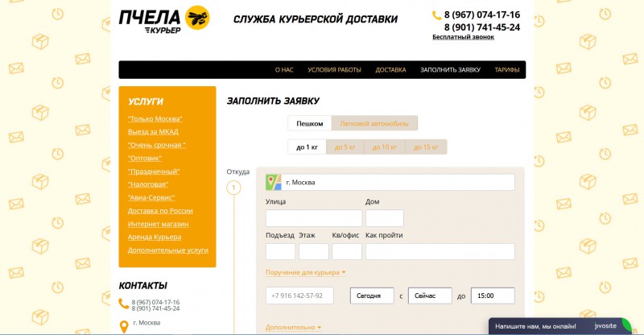
Task: Expand Дополнительно section
Action: coord(293,328)
